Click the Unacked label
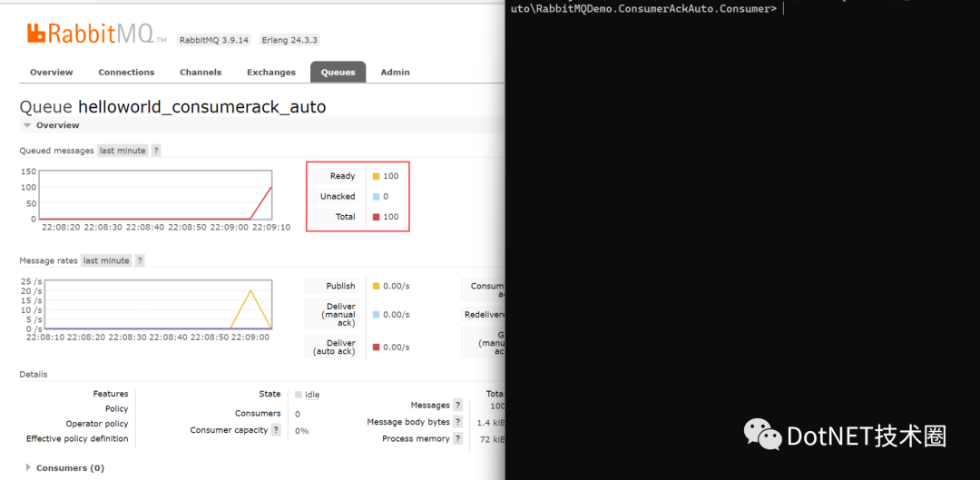 pyautogui.click(x=338, y=196)
